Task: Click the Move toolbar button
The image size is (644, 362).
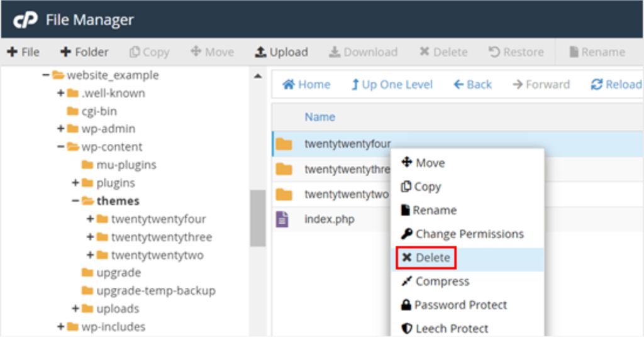Action: pos(213,52)
